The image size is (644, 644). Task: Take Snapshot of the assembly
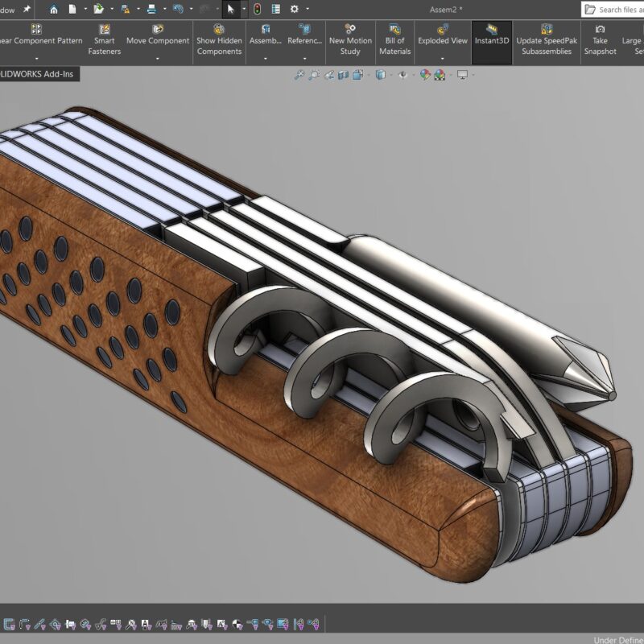[600, 40]
